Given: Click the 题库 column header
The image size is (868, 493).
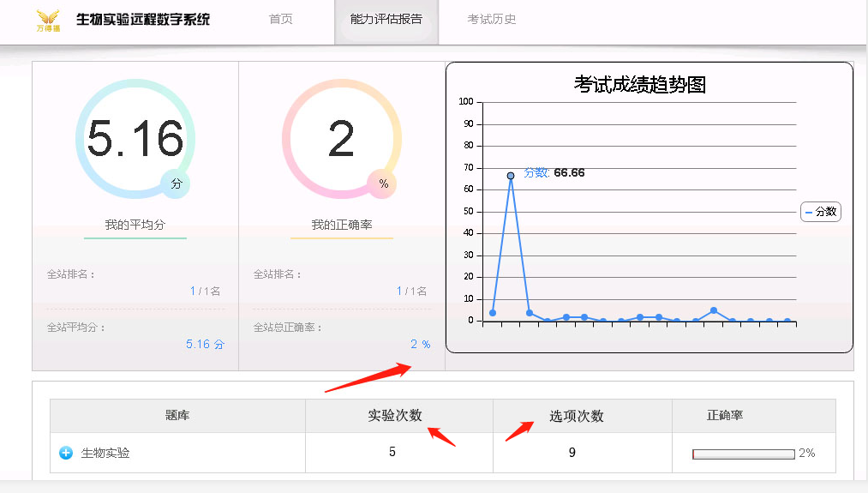Looking at the screenshot, I should tap(177, 415).
